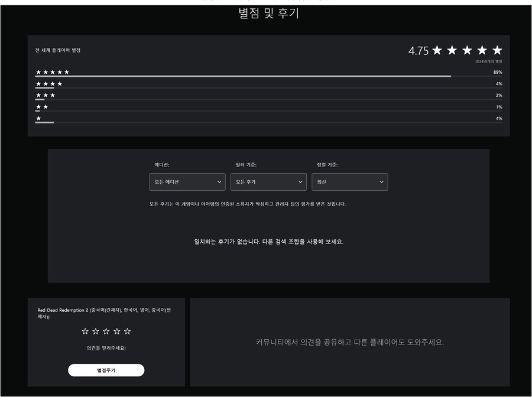Click the filled stars beside the 4.75 score
This screenshot has height=397, width=532.
tap(467, 50)
